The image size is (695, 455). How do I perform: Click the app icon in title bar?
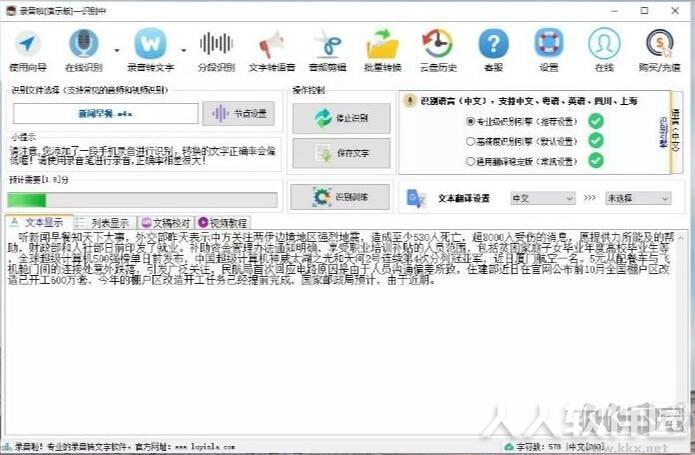[11, 11]
